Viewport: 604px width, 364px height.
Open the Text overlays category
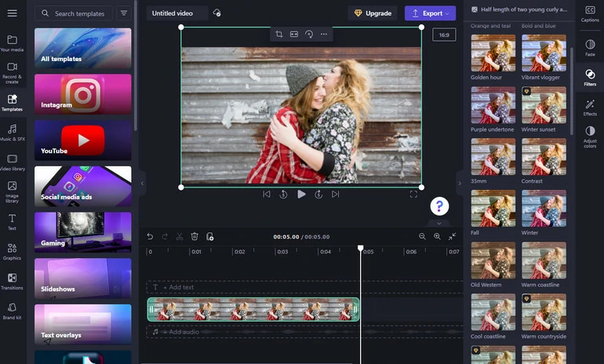83,324
